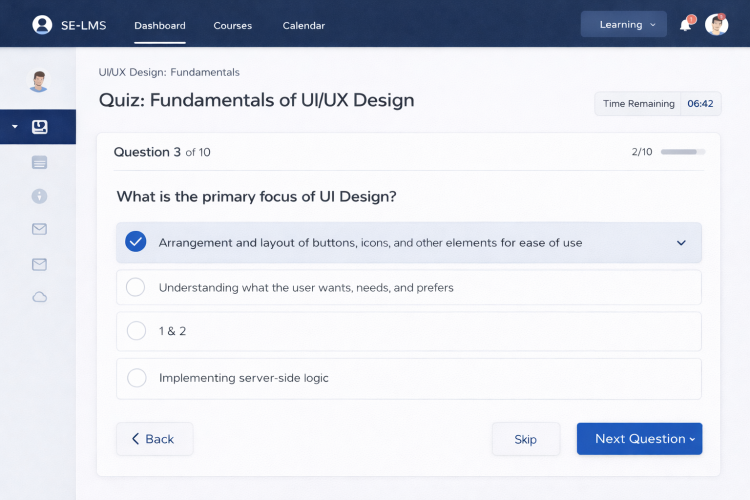Click the 2/10 progress count
This screenshot has width=750, height=500.
pyautogui.click(x=642, y=152)
